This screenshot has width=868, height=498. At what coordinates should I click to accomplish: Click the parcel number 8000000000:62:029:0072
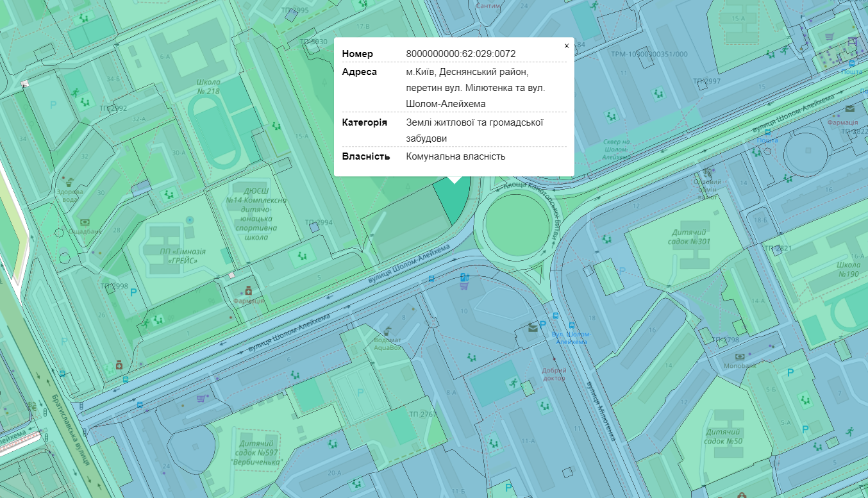[x=460, y=54]
